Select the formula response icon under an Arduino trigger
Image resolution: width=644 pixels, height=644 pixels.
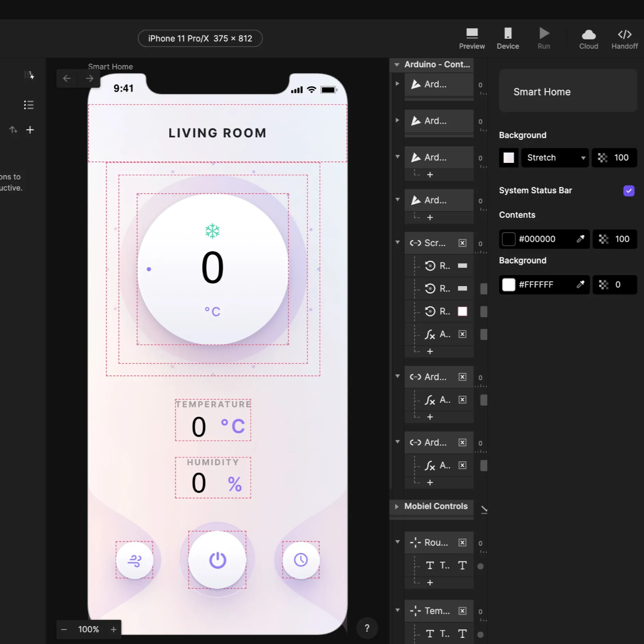(x=429, y=334)
